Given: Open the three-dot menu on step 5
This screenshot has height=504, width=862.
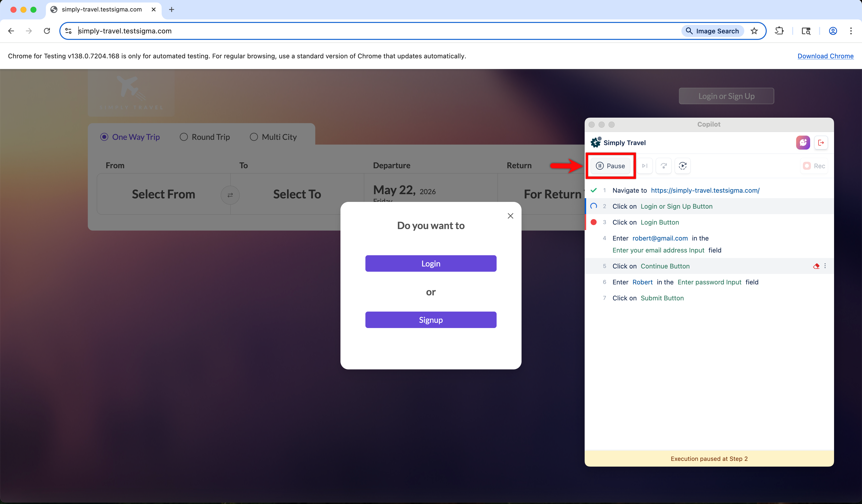Looking at the screenshot, I should coord(825,266).
